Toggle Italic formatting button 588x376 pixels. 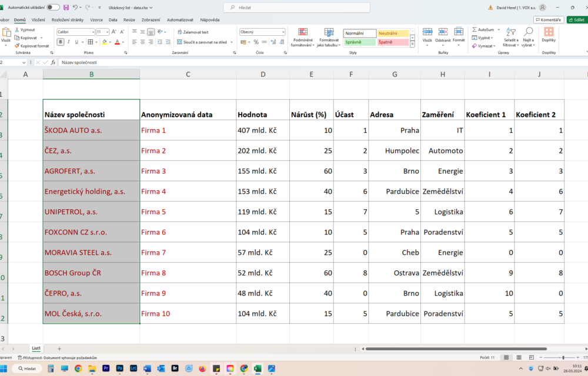pos(69,42)
